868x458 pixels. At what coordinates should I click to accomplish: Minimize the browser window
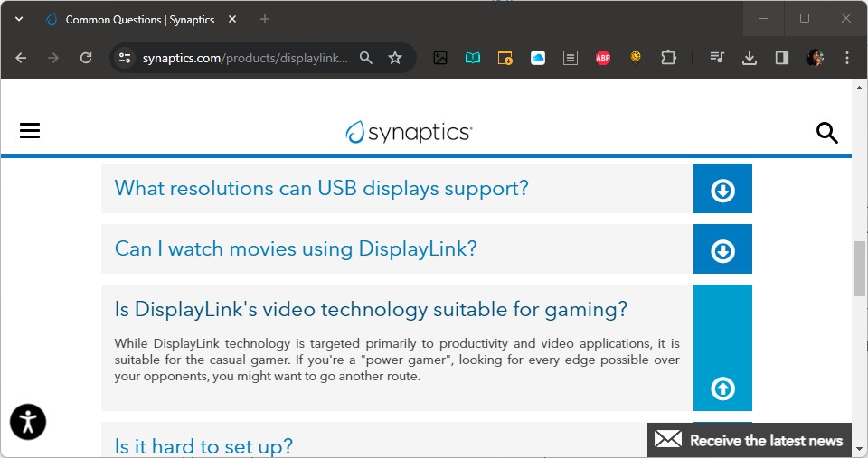coord(763,18)
